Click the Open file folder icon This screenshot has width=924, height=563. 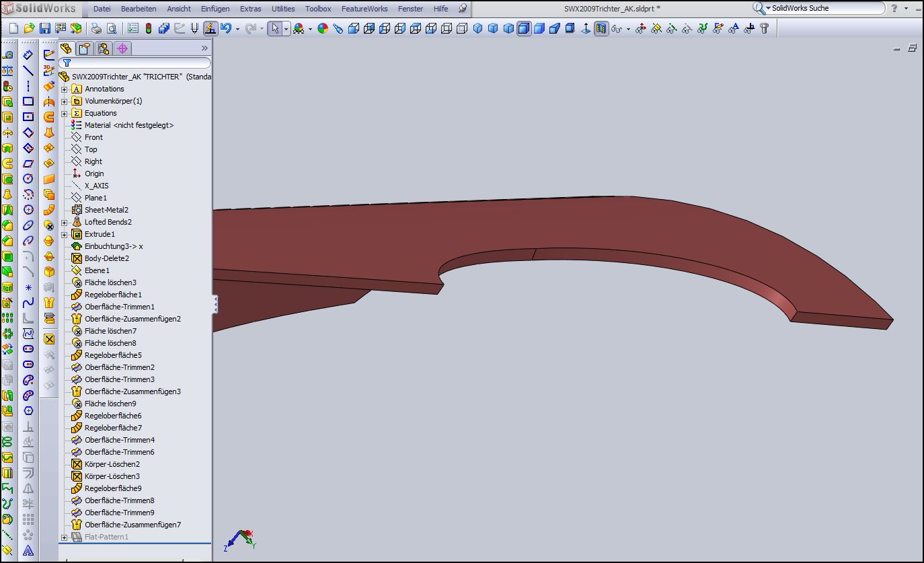(29, 29)
